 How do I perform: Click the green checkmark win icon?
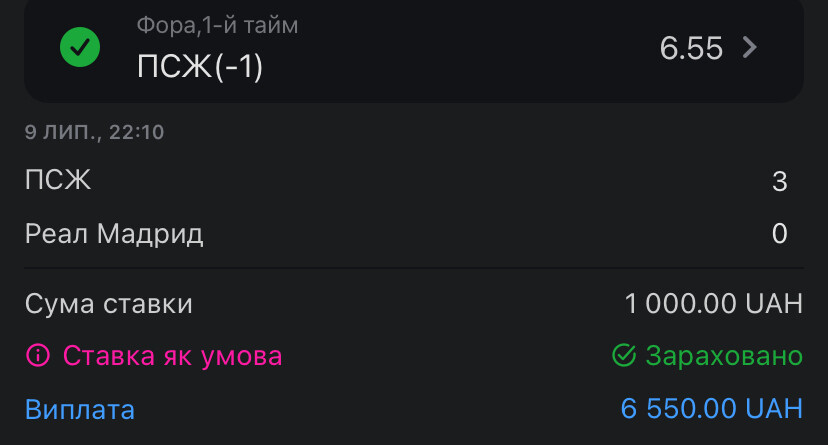(80, 47)
